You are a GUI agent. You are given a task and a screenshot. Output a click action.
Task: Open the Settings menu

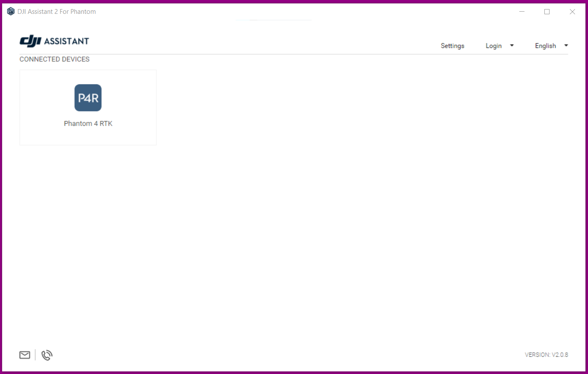[452, 46]
